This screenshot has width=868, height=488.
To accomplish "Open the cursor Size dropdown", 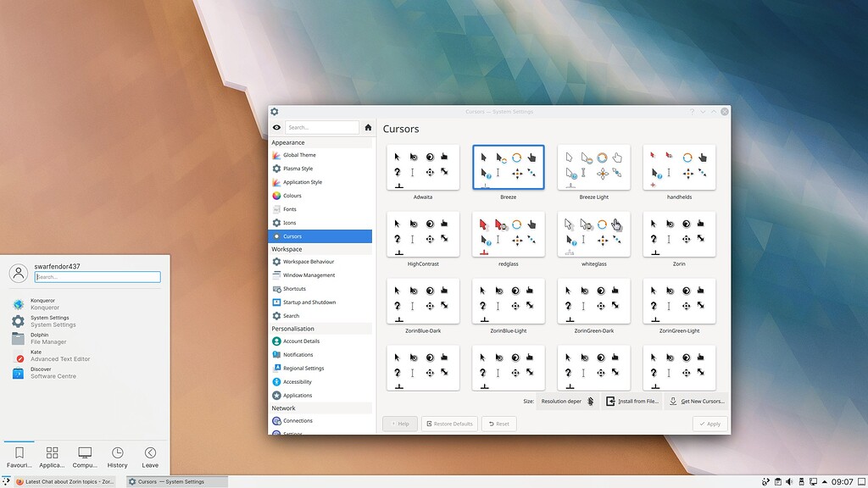I will (566, 401).
